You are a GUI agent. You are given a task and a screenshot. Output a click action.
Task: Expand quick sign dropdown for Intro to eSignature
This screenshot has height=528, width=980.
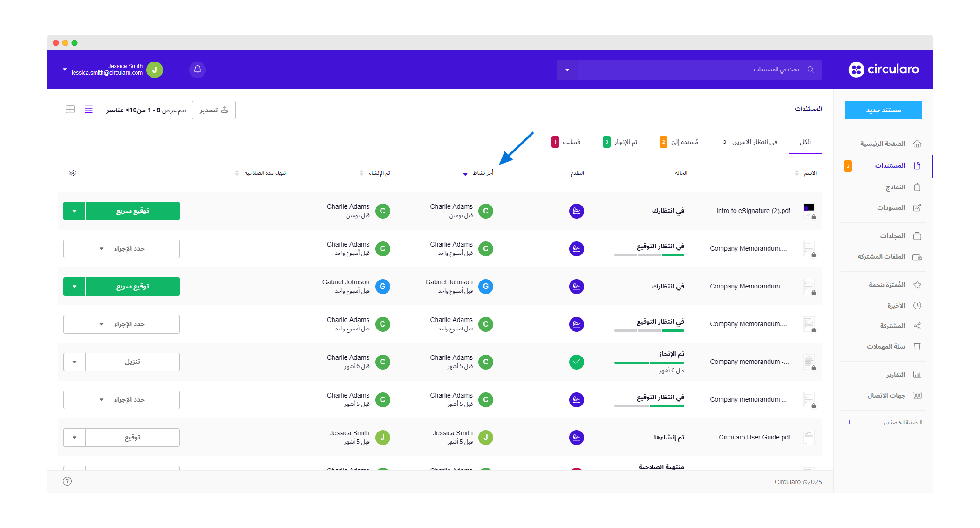click(x=75, y=211)
